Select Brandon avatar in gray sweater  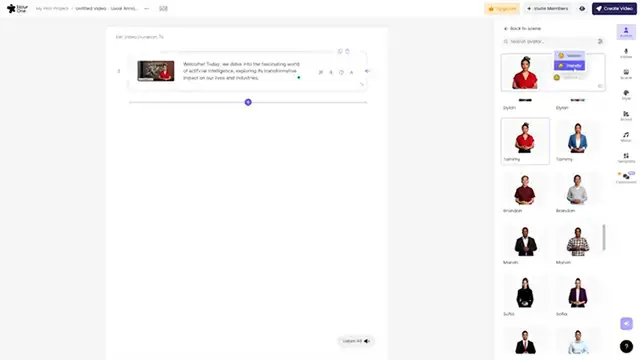[578, 193]
